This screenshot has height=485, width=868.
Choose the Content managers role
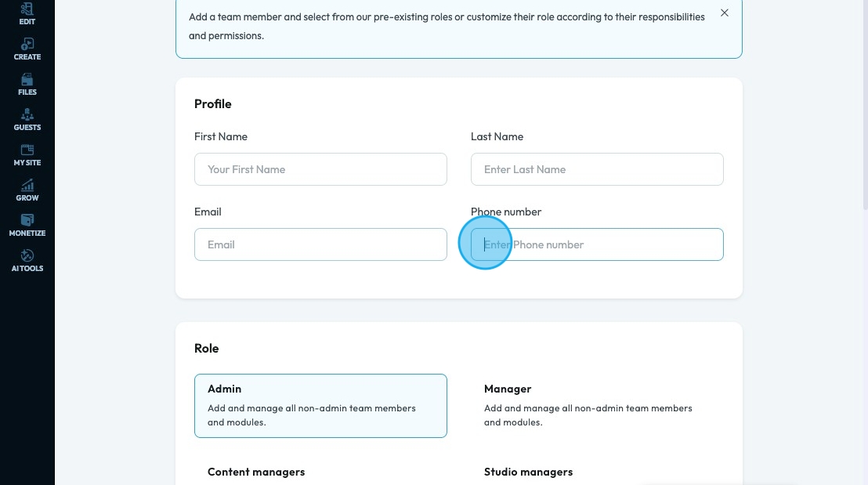(x=256, y=472)
